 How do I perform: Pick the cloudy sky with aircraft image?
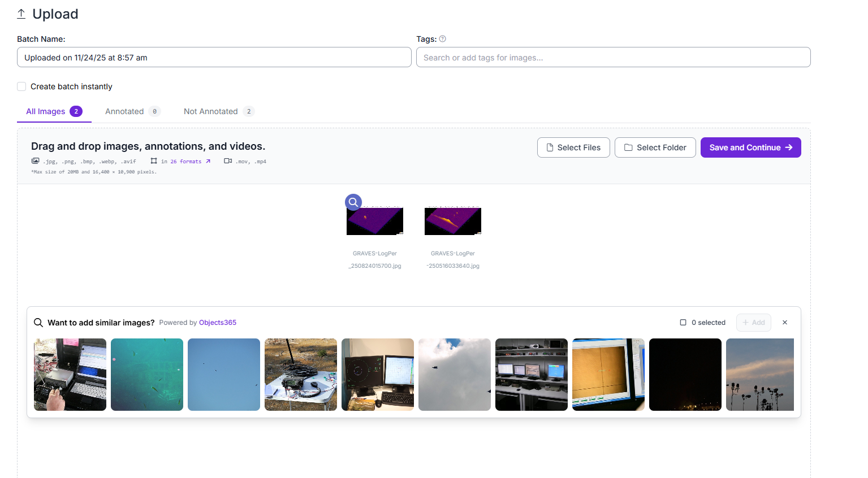pos(455,375)
